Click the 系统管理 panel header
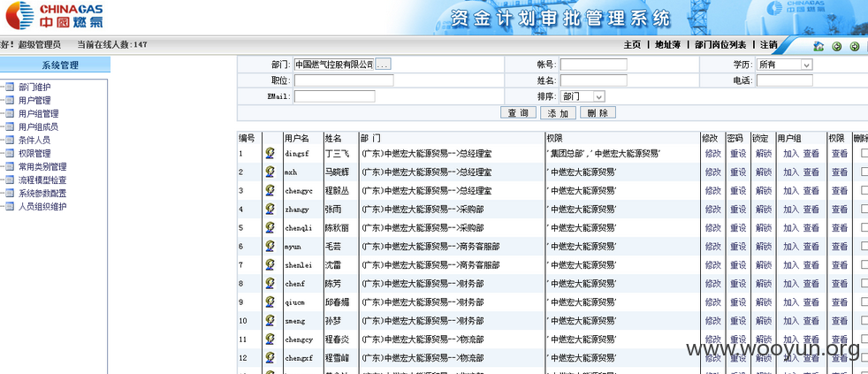Screen dimensions: 868x374 pos(56,65)
